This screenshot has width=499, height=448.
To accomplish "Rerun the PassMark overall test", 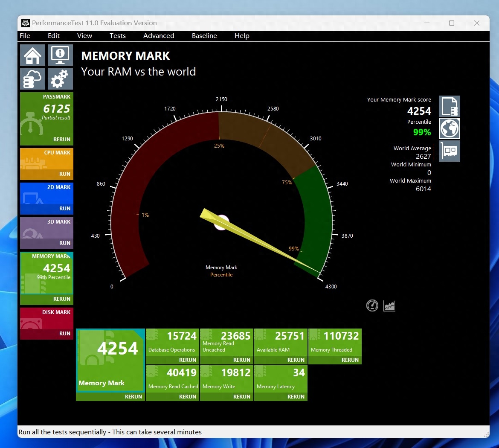I will point(62,140).
